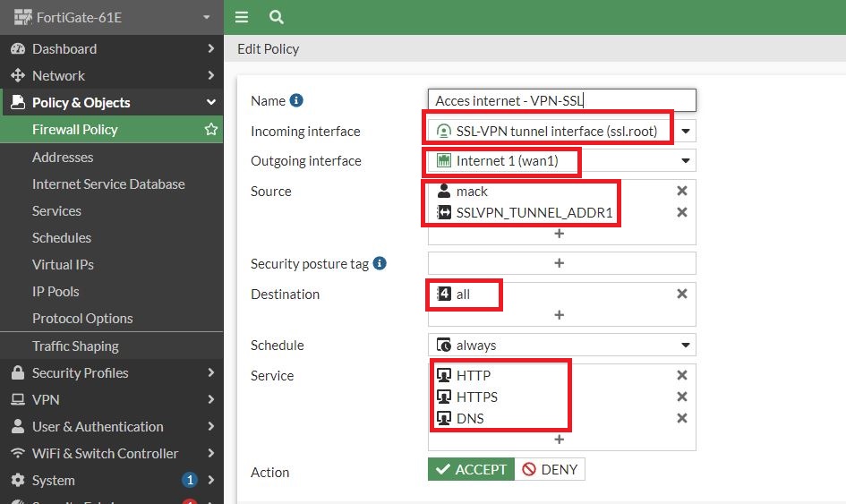846x504 pixels.
Task: Select the DENY action
Action: pyautogui.click(x=550, y=469)
